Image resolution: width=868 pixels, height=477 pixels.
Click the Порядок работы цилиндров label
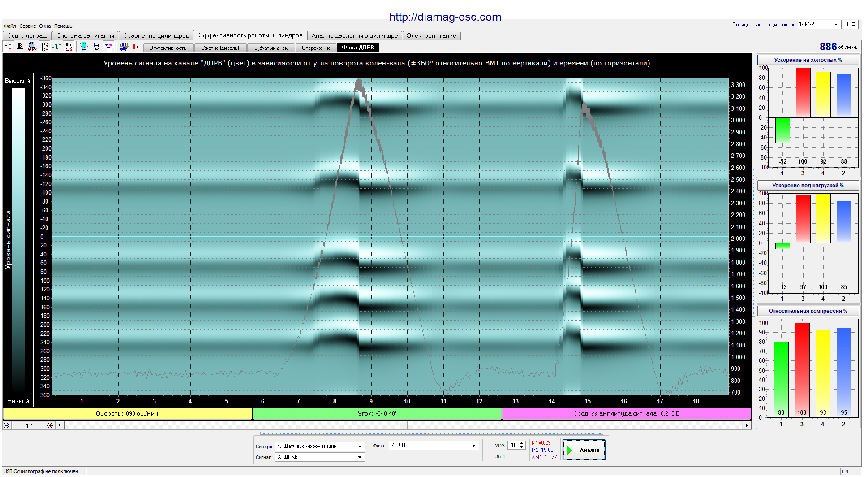[x=764, y=25]
